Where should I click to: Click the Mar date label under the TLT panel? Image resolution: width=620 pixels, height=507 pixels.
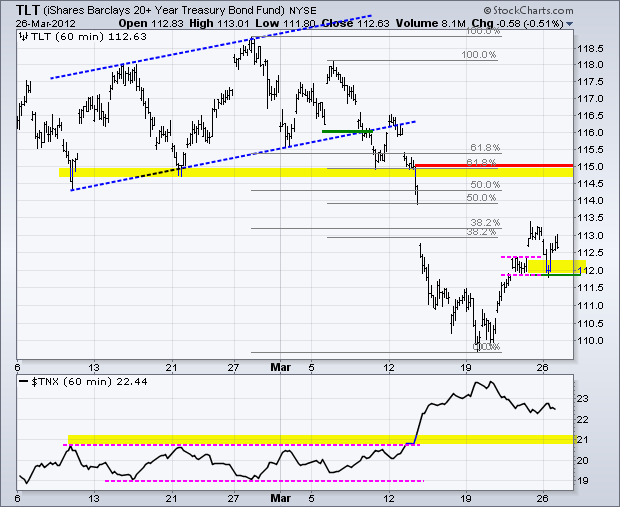[280, 367]
